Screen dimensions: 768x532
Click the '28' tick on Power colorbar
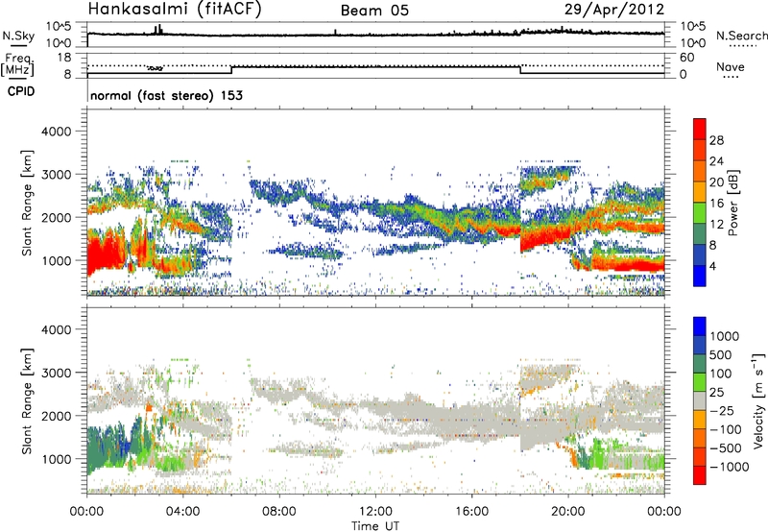(716, 140)
